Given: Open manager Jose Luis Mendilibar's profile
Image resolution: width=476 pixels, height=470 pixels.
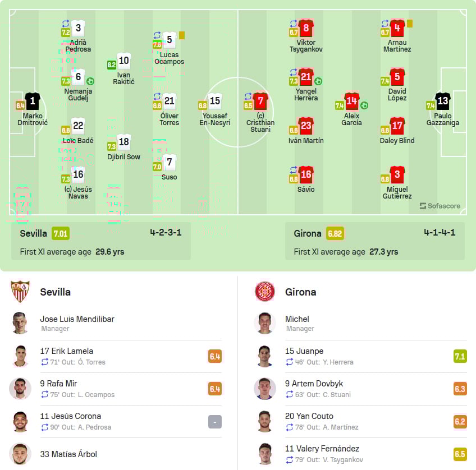Looking at the screenshot, I should tap(77, 319).
